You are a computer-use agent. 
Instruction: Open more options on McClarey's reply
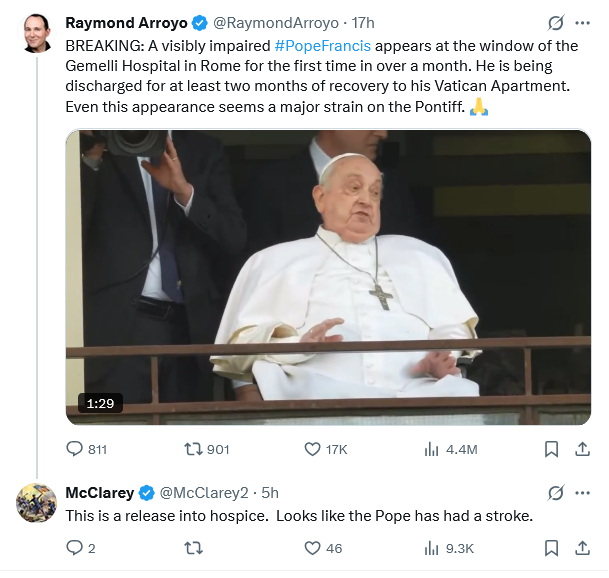click(582, 492)
